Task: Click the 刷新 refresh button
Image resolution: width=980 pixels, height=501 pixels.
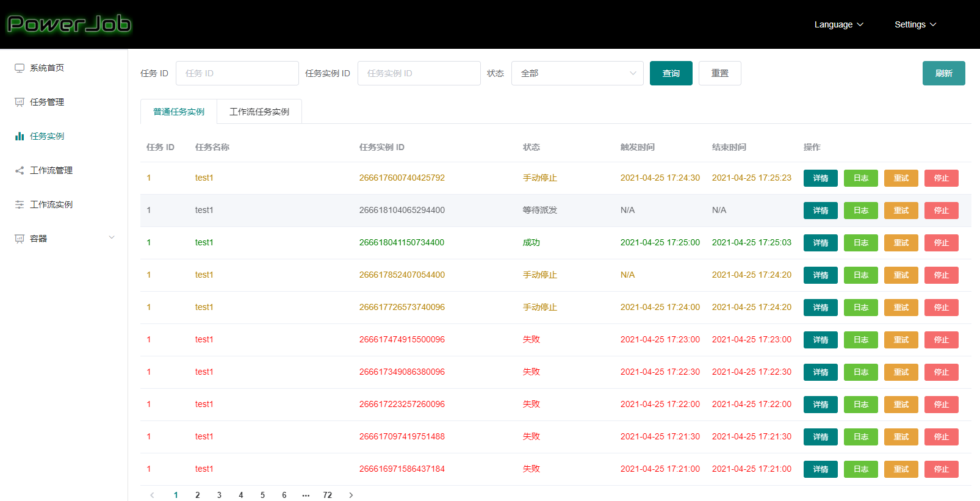Action: (944, 73)
